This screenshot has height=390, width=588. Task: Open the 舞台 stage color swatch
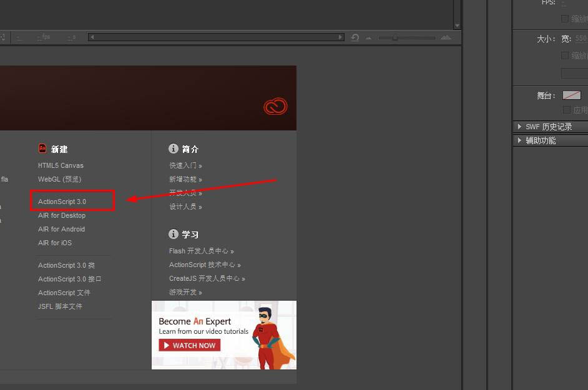572,95
